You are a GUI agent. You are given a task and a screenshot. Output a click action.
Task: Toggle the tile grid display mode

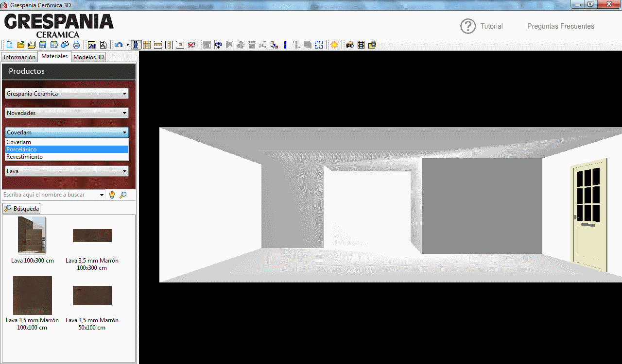[x=147, y=45]
